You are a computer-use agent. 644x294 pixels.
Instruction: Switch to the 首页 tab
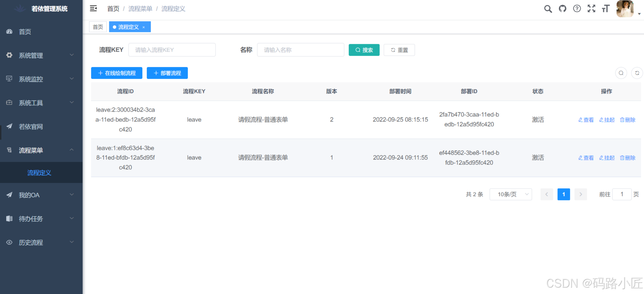(98, 27)
